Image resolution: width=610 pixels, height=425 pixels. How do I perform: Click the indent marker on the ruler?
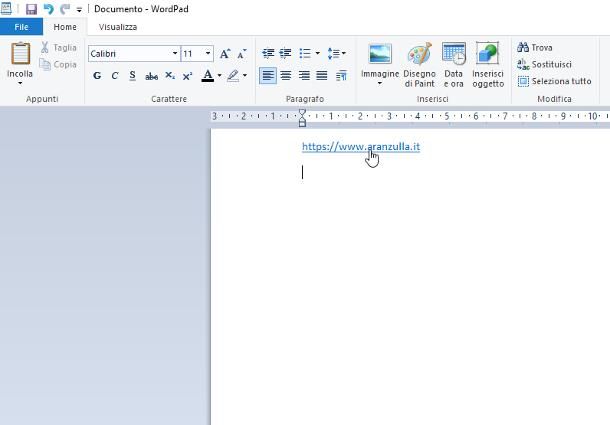302,118
